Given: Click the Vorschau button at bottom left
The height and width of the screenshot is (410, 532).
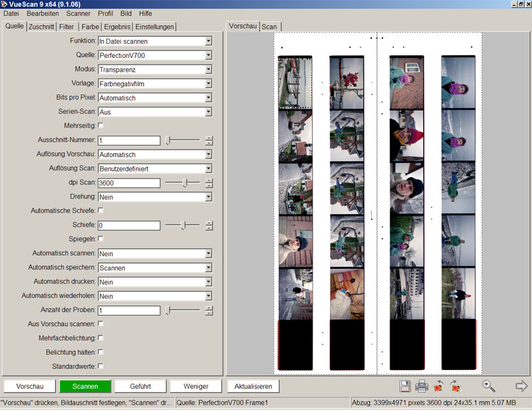Looking at the screenshot, I should coord(30,386).
